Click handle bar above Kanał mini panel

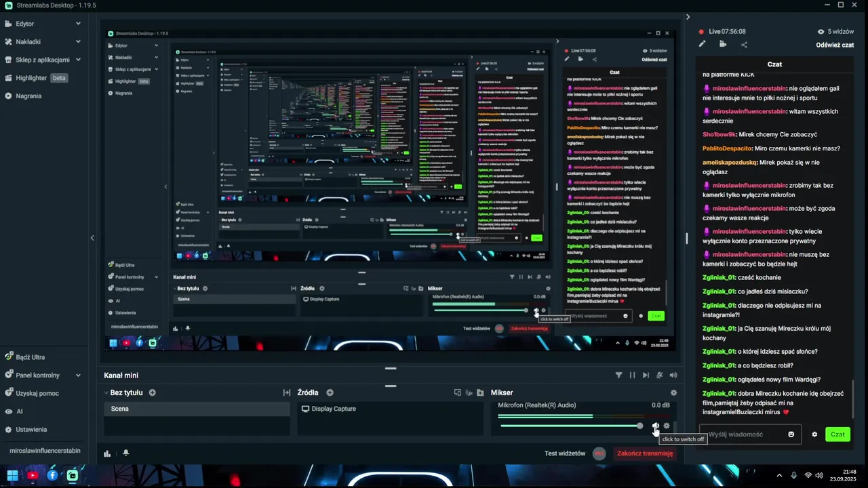click(x=391, y=368)
